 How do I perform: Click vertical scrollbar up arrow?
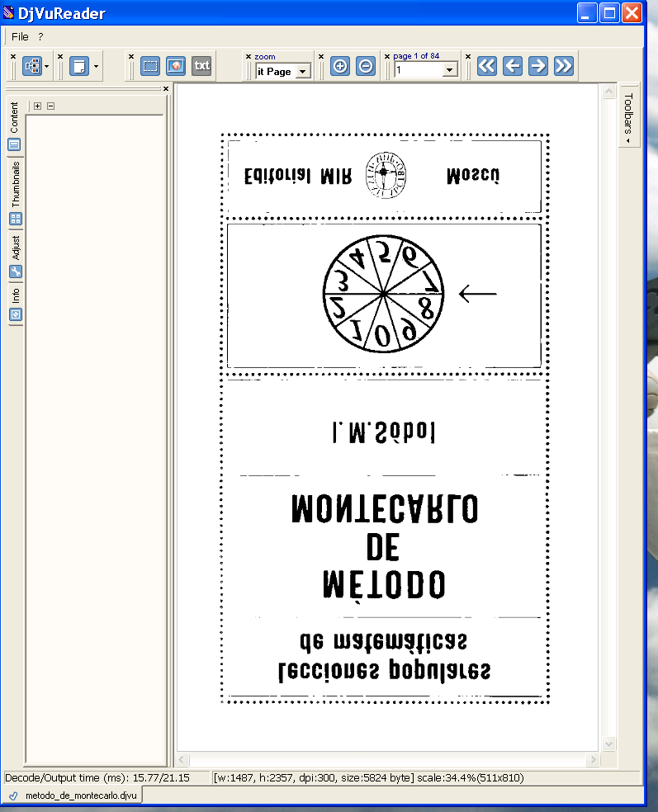[608, 92]
